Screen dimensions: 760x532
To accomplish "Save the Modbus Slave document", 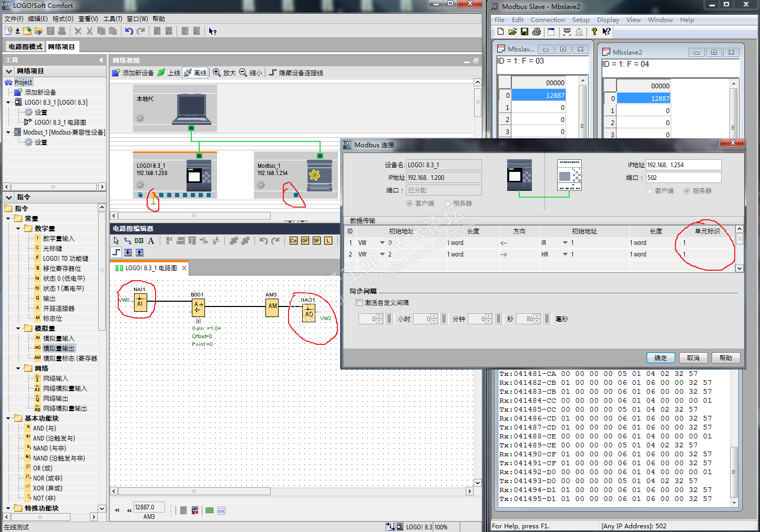I will 525,32.
